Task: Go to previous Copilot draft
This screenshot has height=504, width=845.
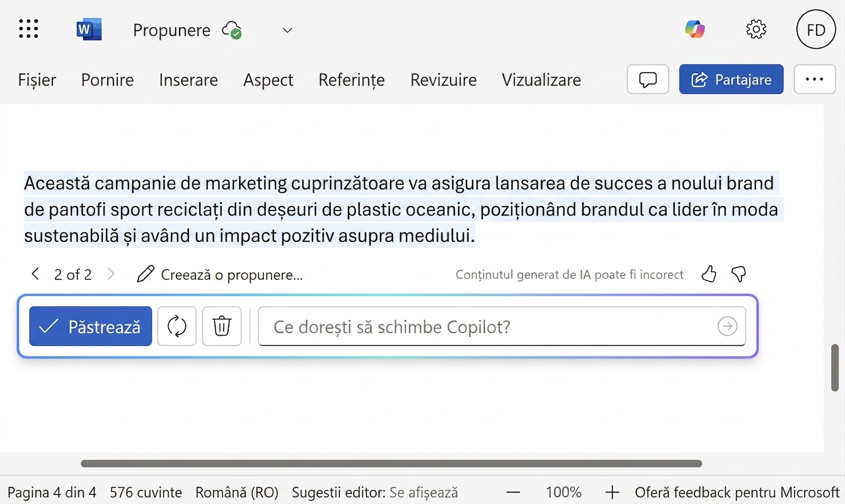Action: [35, 274]
